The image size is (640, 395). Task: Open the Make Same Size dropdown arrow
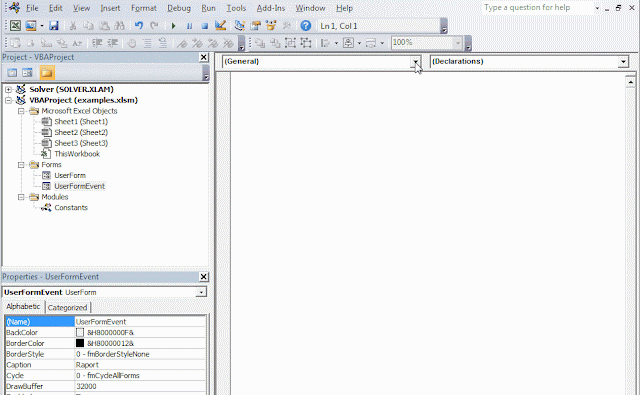coord(382,43)
